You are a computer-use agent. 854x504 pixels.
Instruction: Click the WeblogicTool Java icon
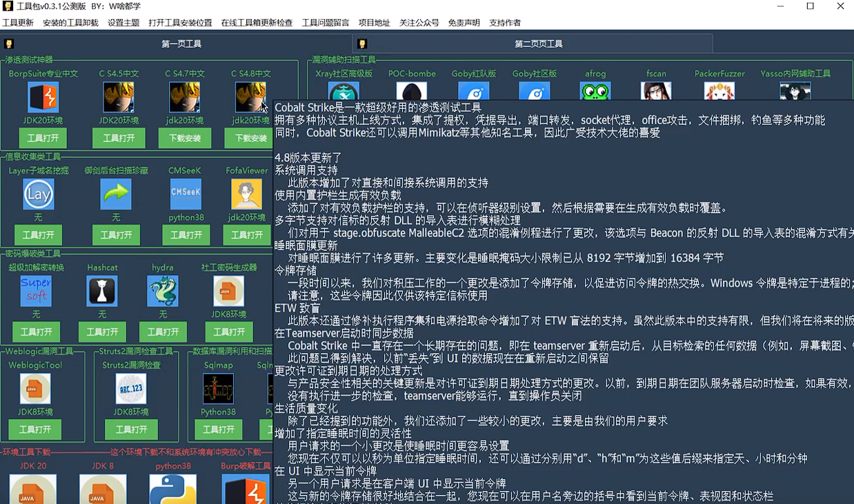click(x=35, y=389)
